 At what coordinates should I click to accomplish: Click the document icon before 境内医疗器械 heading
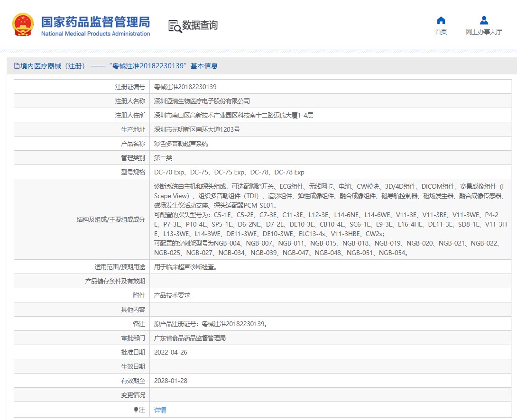tap(17, 66)
